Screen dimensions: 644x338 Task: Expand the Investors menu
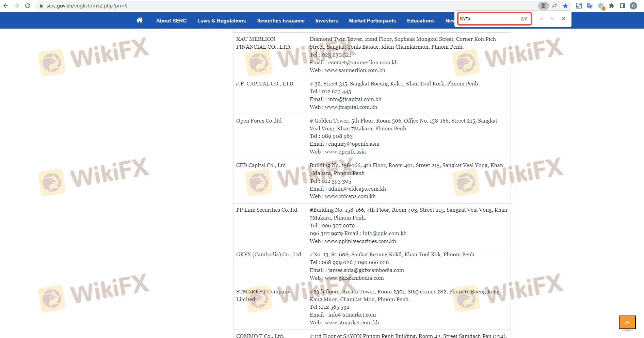326,21
